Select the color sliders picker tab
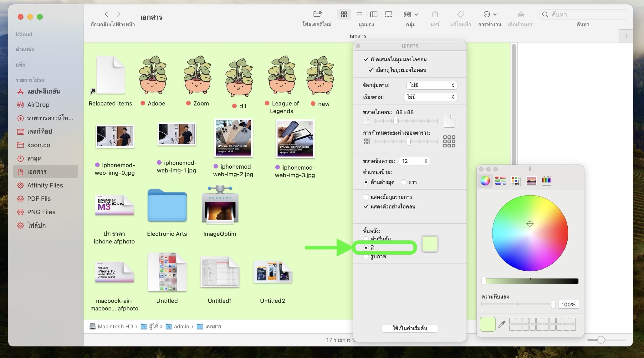The height and width of the screenshot is (358, 644). click(500, 181)
